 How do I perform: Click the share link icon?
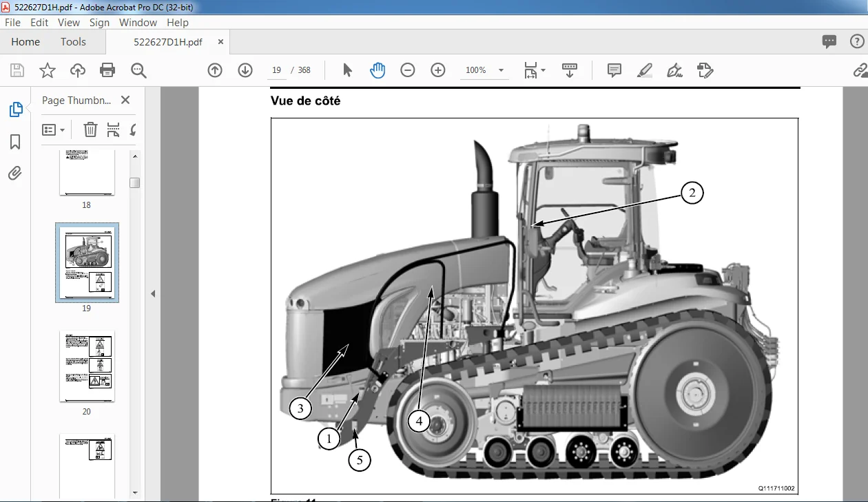coord(860,70)
